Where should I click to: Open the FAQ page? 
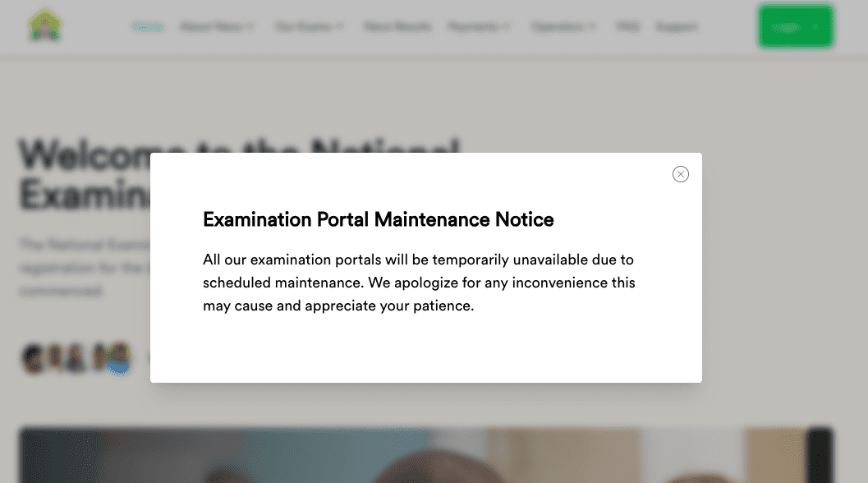(x=627, y=25)
